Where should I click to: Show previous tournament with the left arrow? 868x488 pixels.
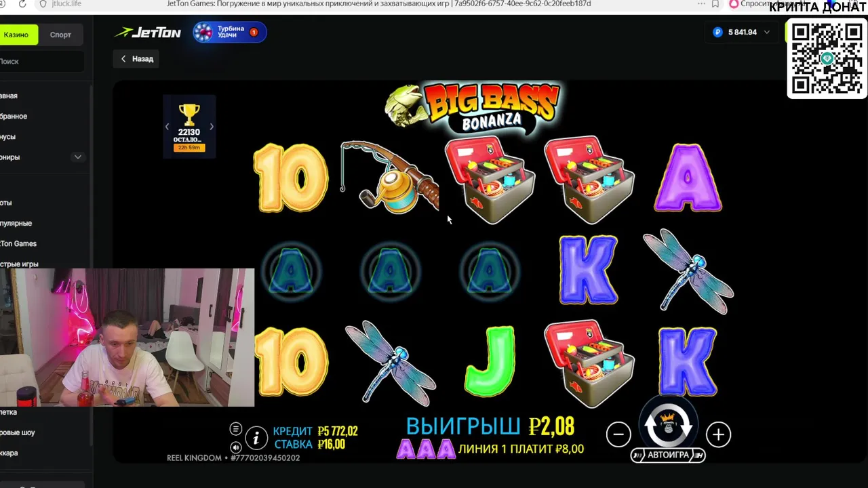pos(167,127)
